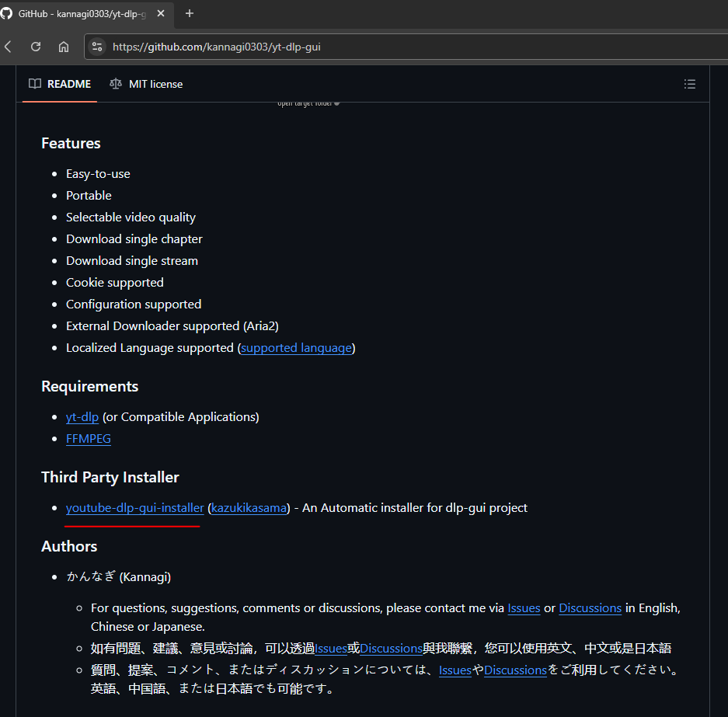
Task: Open Discussions link in English sentence
Action: (x=590, y=608)
